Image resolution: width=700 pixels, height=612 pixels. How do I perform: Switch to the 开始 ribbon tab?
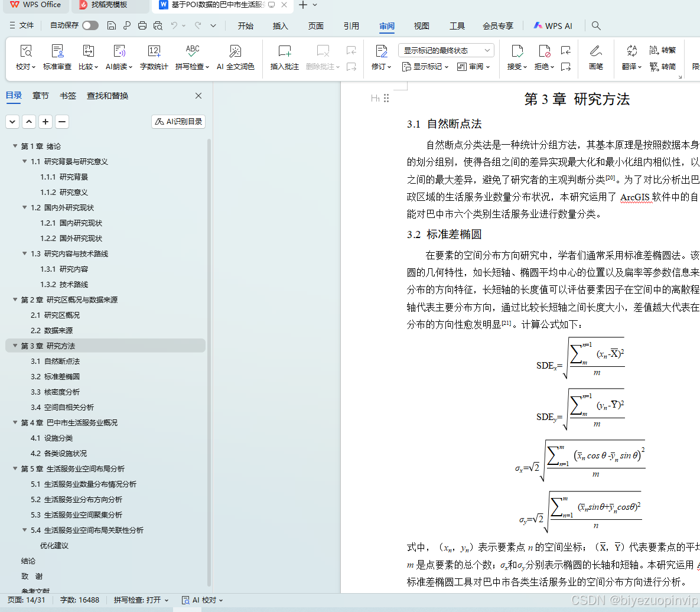coord(246,26)
